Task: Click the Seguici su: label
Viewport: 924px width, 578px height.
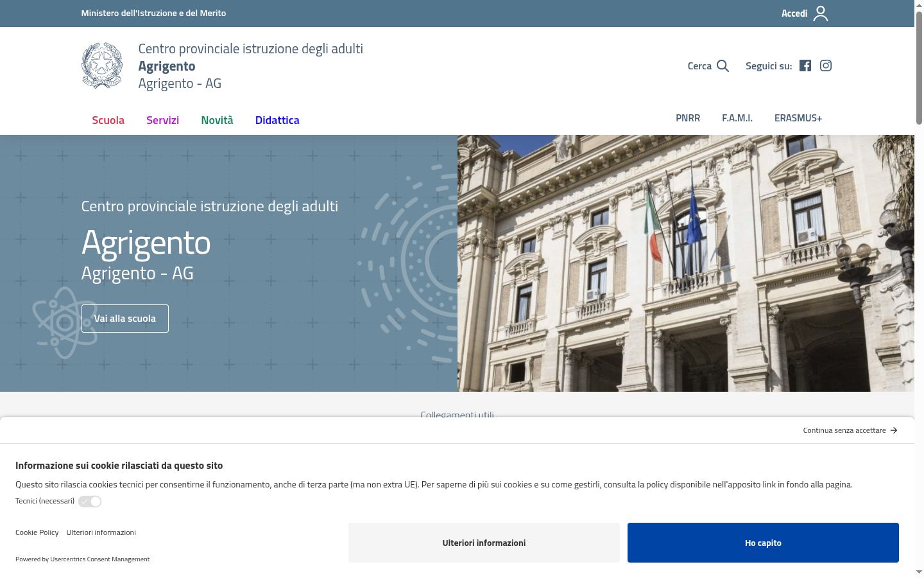Action: point(769,66)
